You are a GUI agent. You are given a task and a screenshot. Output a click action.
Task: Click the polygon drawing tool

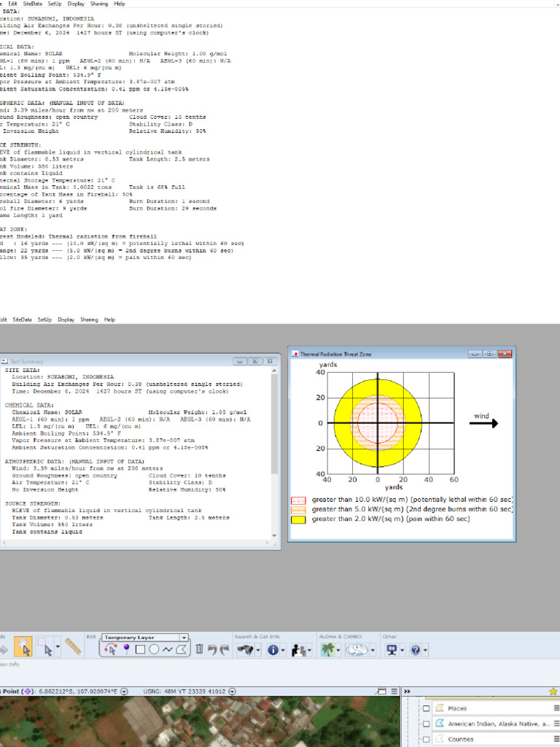pyautogui.click(x=181, y=649)
